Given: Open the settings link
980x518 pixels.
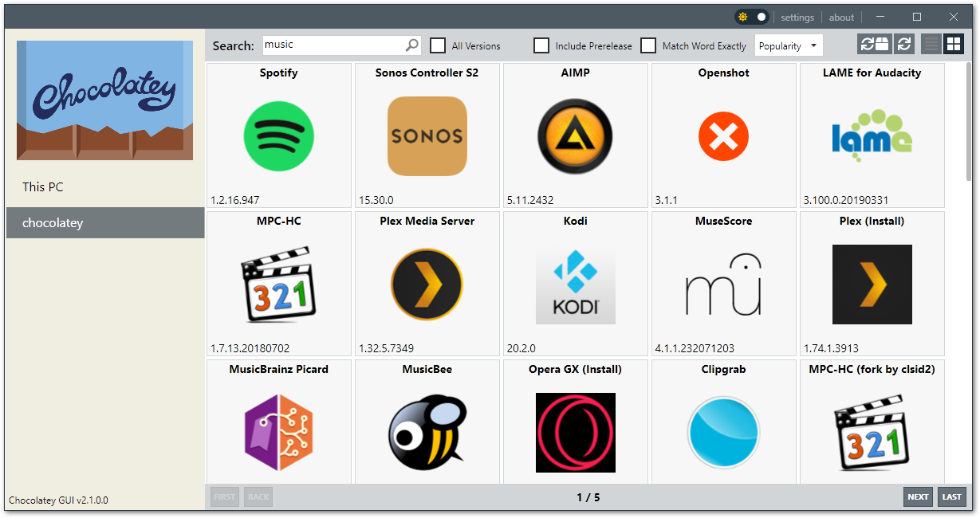Looking at the screenshot, I should point(797,17).
